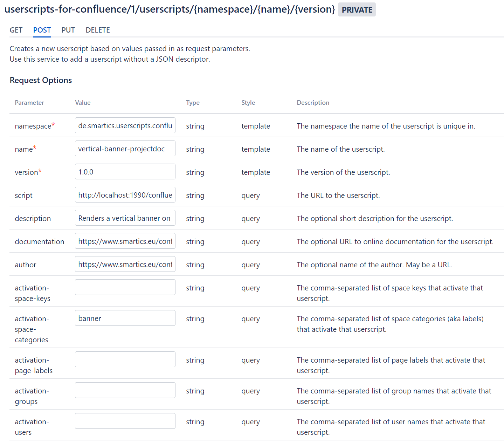The image size is (504, 446).
Task: Select the empty activation-groups field
Action: (125, 390)
